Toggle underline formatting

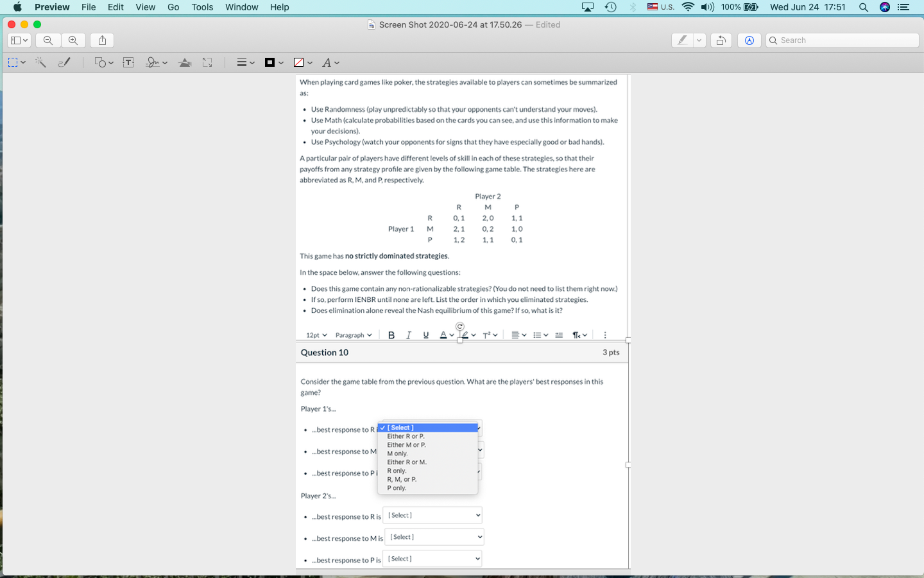(x=425, y=335)
